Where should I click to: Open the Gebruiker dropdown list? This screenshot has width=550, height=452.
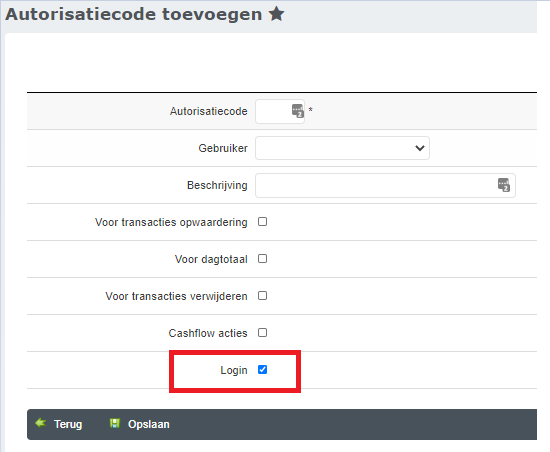(x=342, y=148)
